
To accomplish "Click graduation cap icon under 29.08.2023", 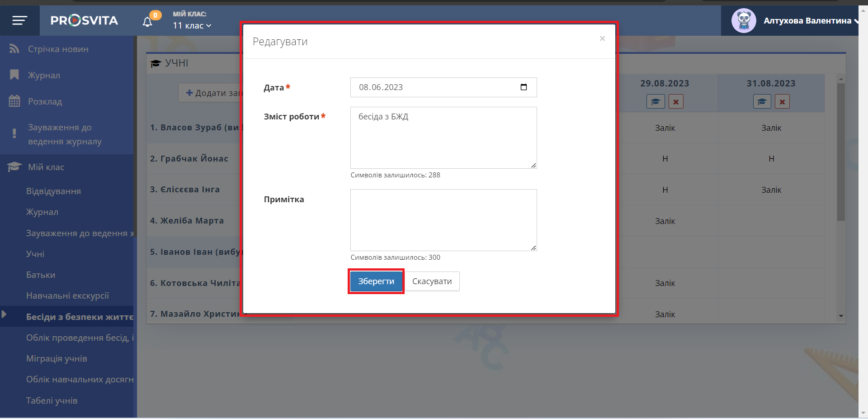I will 656,102.
